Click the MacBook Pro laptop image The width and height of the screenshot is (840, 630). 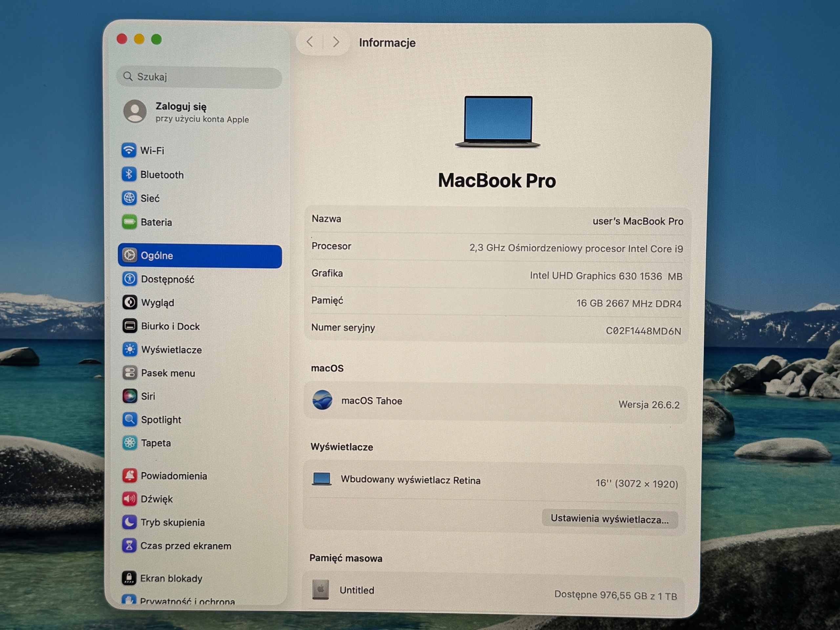point(498,121)
